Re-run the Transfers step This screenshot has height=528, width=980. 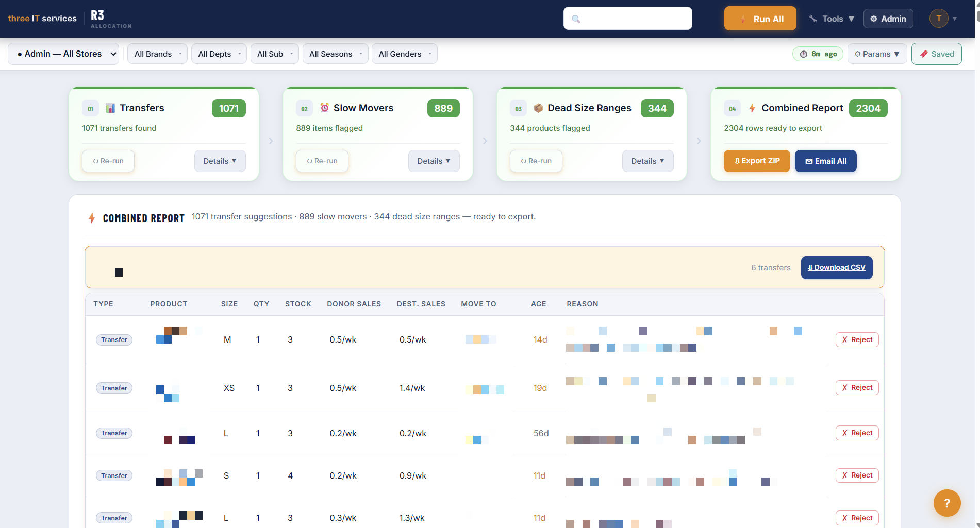point(108,161)
